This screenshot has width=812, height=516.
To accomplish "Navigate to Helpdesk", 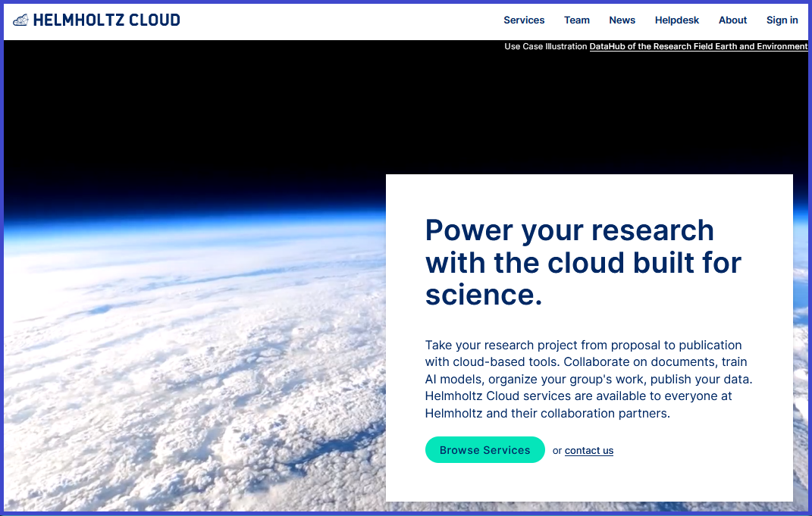I will (677, 20).
